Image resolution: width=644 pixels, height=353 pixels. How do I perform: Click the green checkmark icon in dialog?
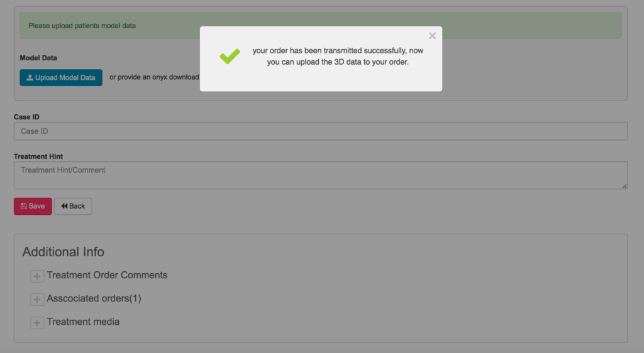(x=230, y=57)
